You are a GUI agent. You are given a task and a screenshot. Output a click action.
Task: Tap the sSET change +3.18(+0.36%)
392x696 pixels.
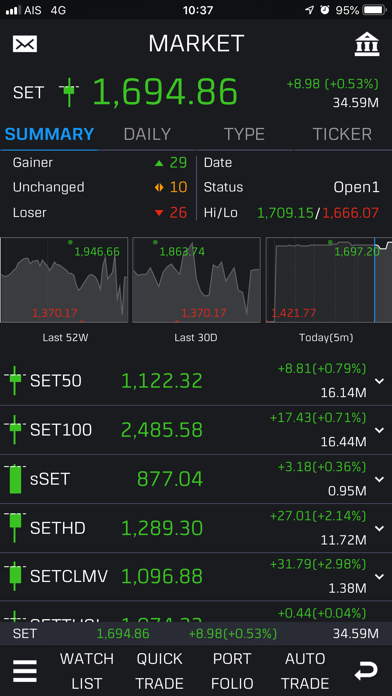322,467
